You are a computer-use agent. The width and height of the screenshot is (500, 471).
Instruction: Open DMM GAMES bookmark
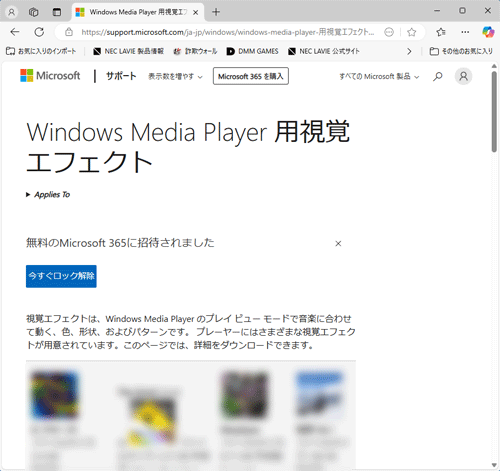point(252,51)
